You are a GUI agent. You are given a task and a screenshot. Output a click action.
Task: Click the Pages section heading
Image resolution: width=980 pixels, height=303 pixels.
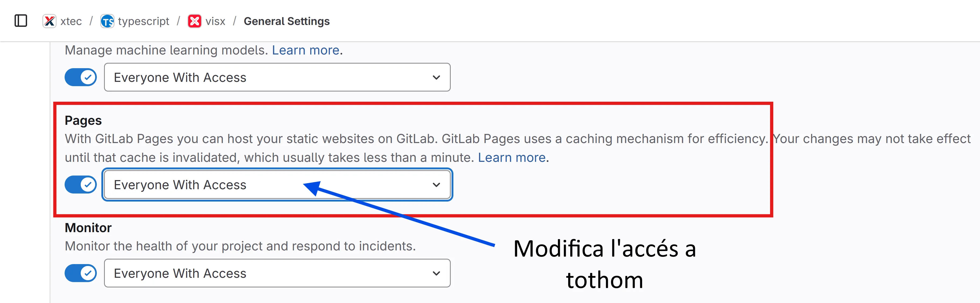coord(83,121)
